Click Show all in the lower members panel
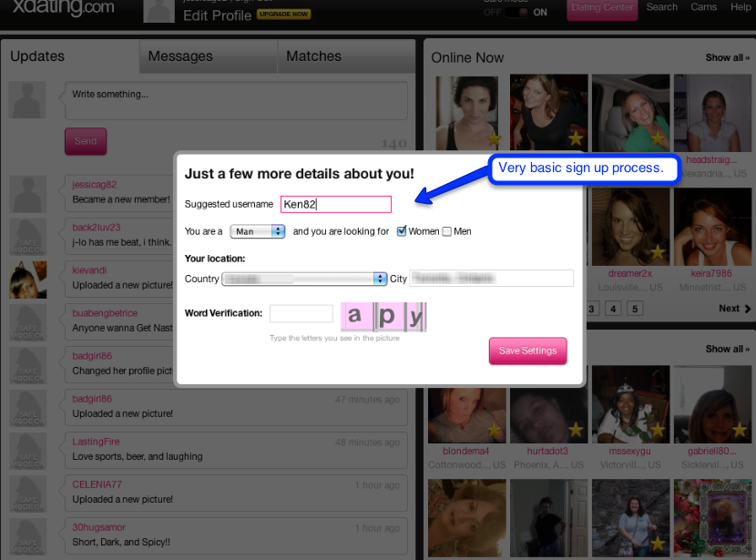Image resolution: width=756 pixels, height=560 pixels. tap(727, 349)
